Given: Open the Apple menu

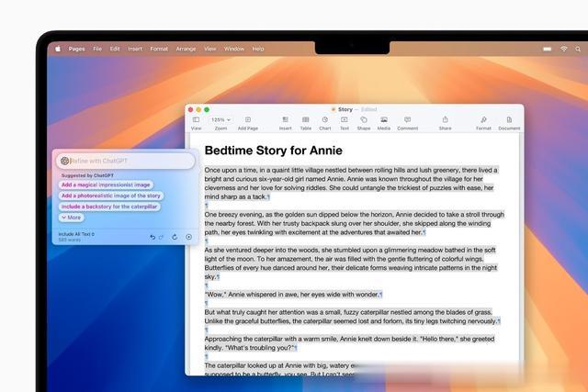Looking at the screenshot, I should coord(58,49).
